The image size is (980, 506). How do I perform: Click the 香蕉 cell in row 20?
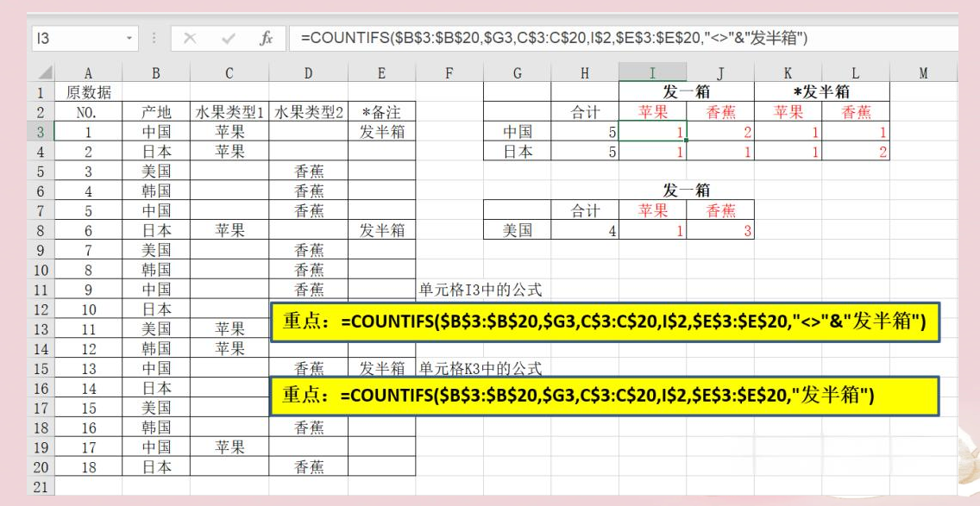308,466
